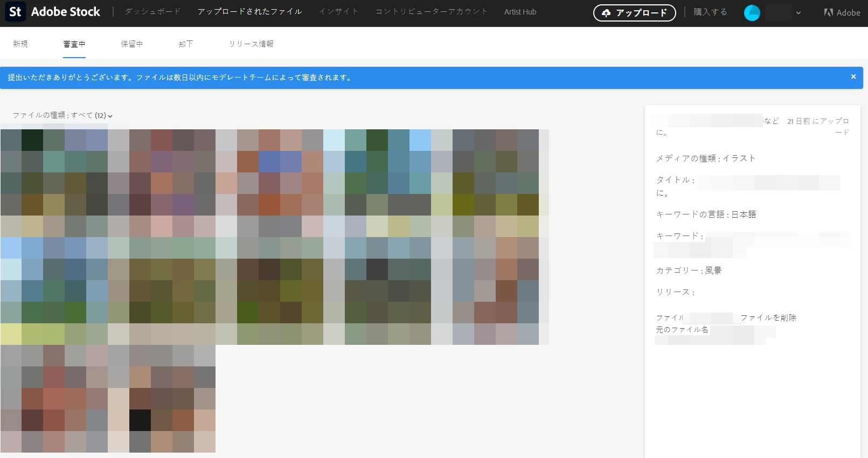The width and height of the screenshot is (868, 458).
Task: Click the キーワード : label
Action: 679,236
